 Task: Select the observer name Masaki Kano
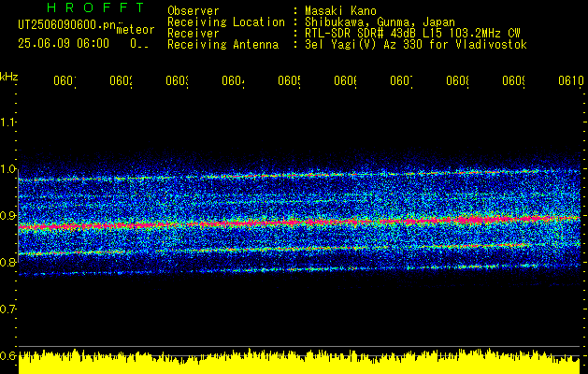pyautogui.click(x=340, y=11)
